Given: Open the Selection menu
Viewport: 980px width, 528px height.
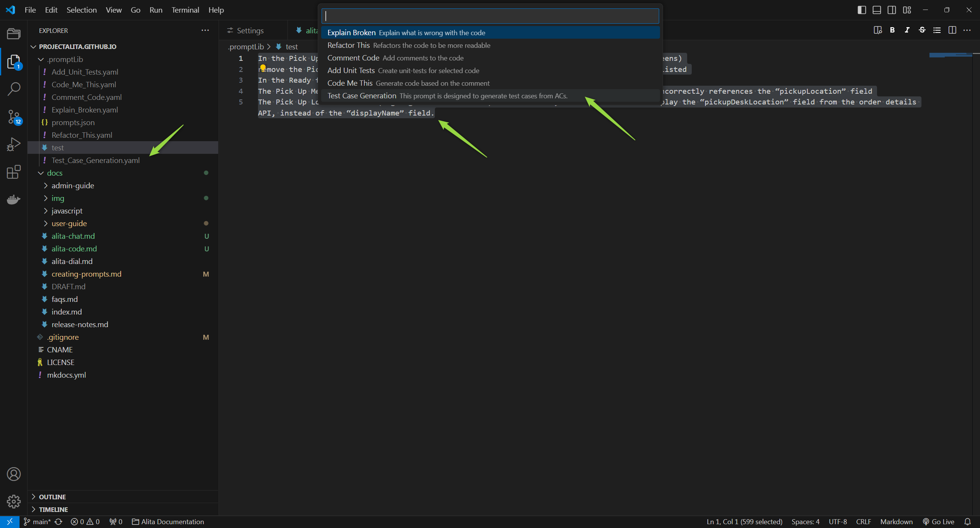Looking at the screenshot, I should click(x=82, y=10).
